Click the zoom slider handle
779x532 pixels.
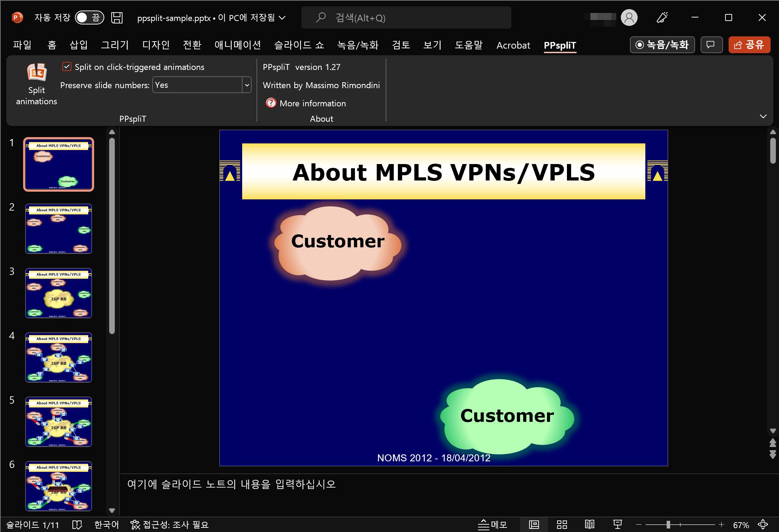point(668,524)
